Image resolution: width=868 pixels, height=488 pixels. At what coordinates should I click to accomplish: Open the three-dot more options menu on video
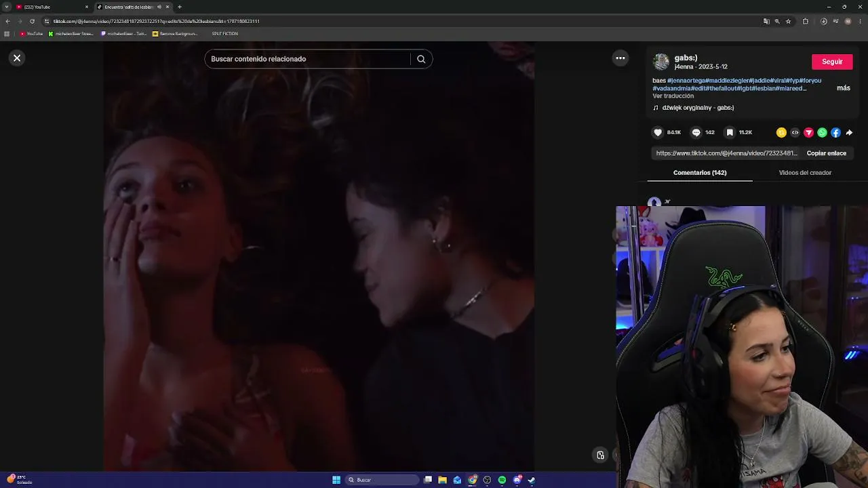[620, 58]
